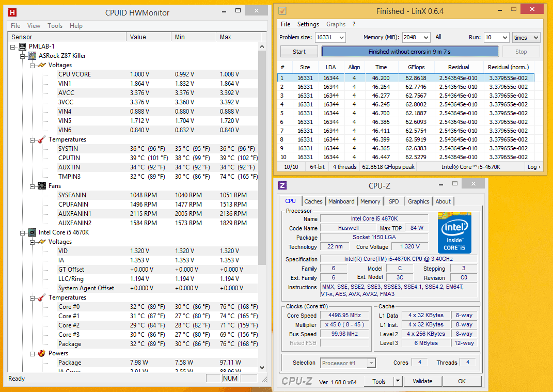553x392 pixels.
Task: Click the HWMonitor red H title icon
Action: pyautogui.click(x=13, y=12)
